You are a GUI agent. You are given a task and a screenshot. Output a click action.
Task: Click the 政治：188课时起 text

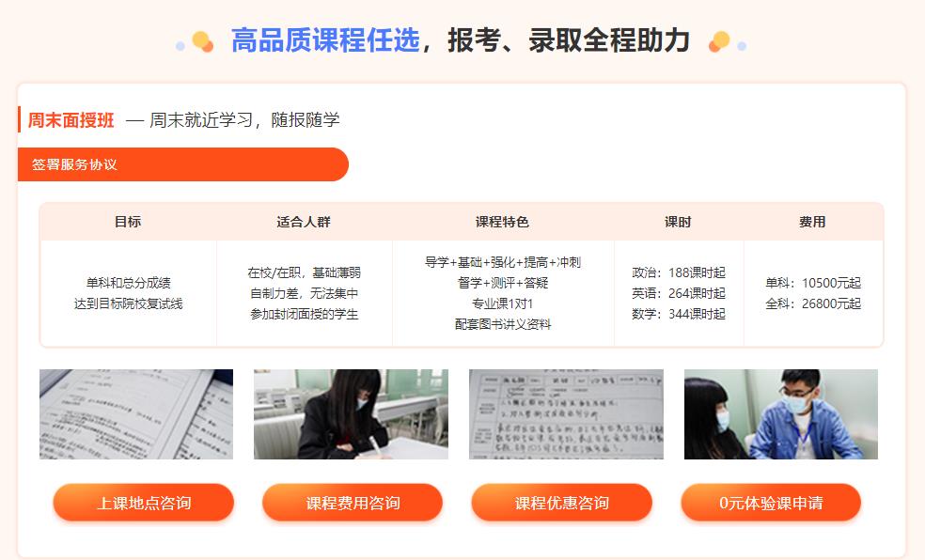click(679, 272)
